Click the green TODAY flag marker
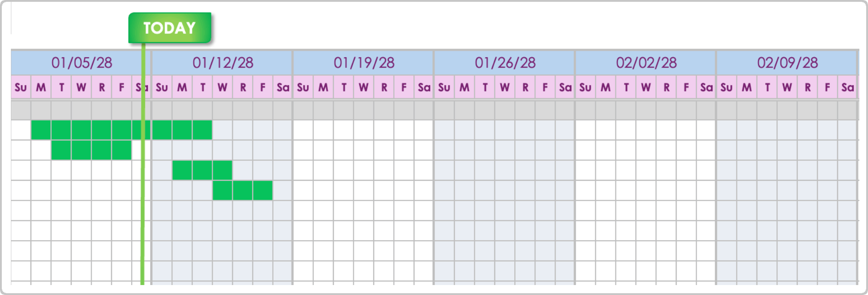Viewport: 868px width, 295px height. (x=170, y=28)
